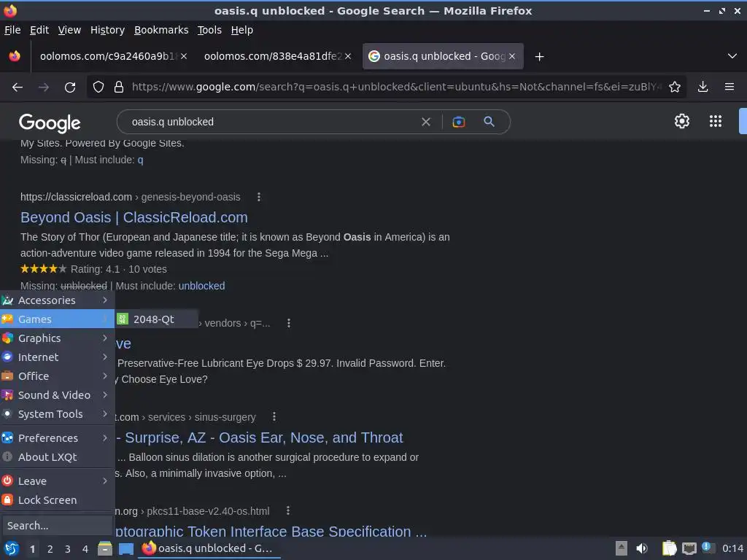Open the Tools menu
Viewport: 747px width, 560px height.
209,30
